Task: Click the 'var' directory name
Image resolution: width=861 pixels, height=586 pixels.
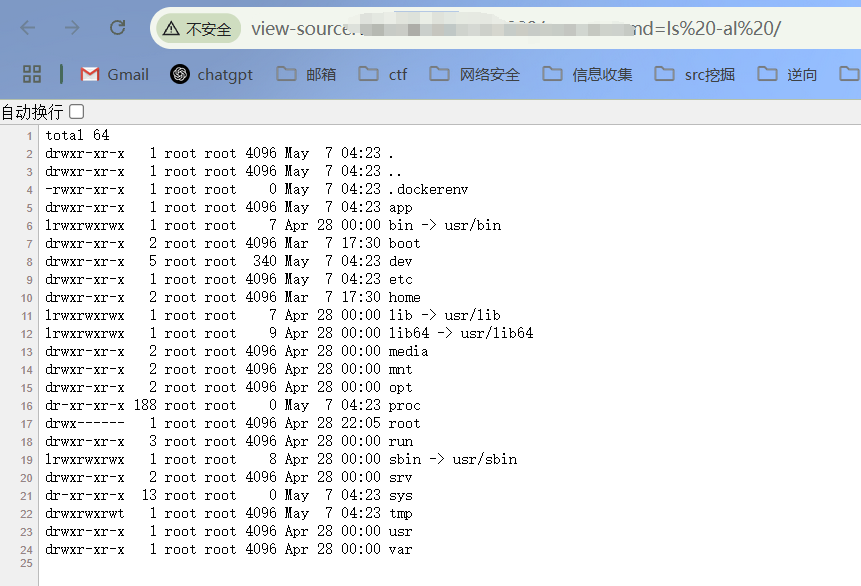Action: point(400,550)
